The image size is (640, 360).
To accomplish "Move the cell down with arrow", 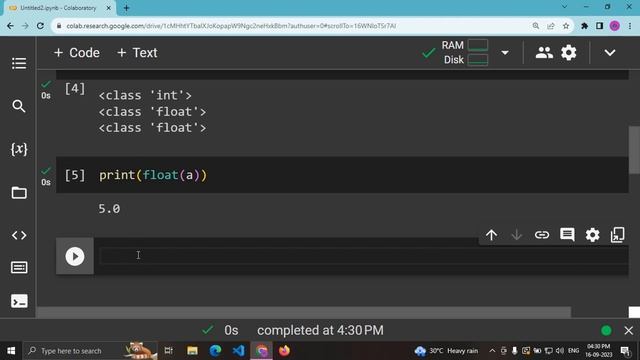I will click(x=516, y=235).
